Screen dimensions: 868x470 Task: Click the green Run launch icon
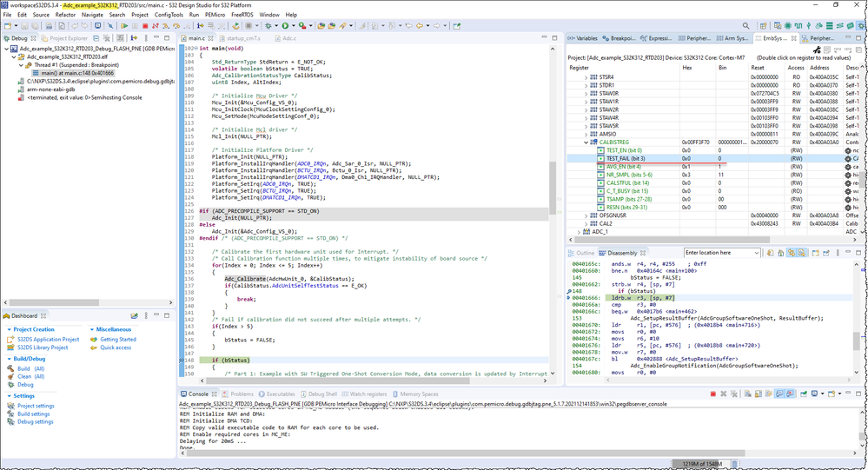[285, 26]
